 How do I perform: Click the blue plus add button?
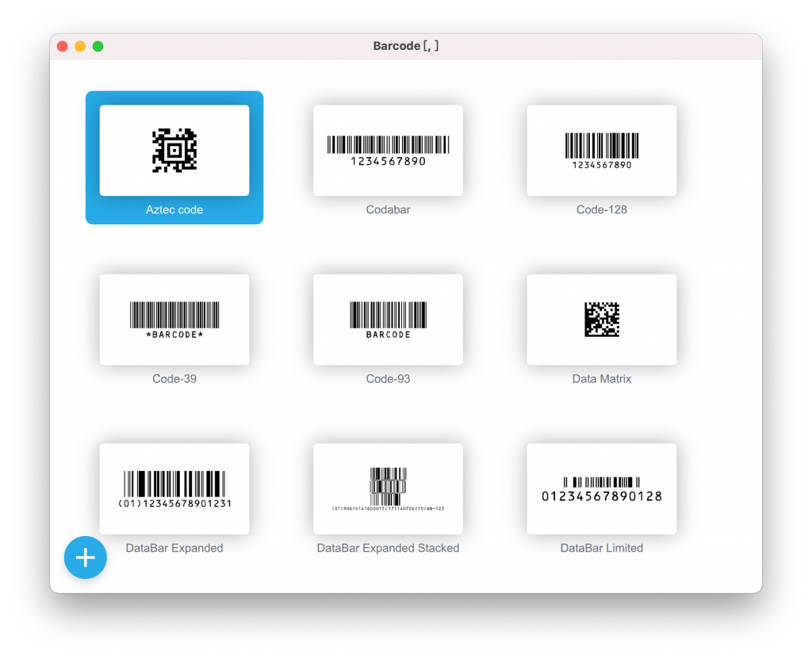(x=86, y=557)
